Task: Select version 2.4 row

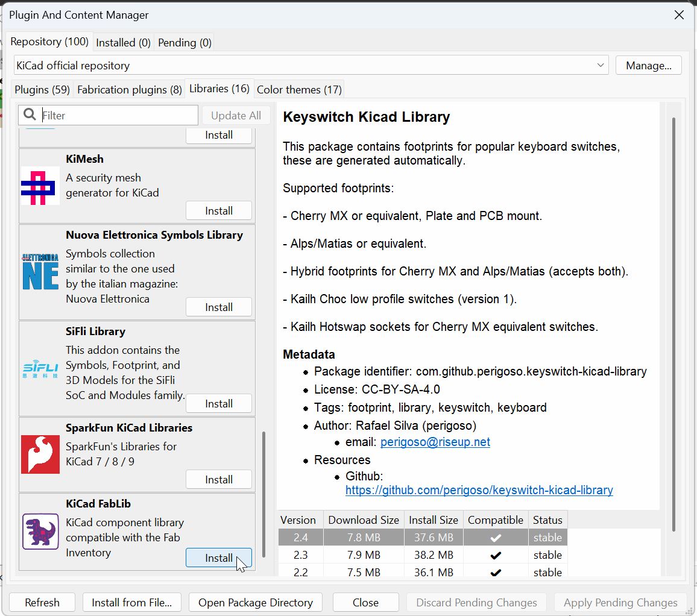Action: [423, 537]
